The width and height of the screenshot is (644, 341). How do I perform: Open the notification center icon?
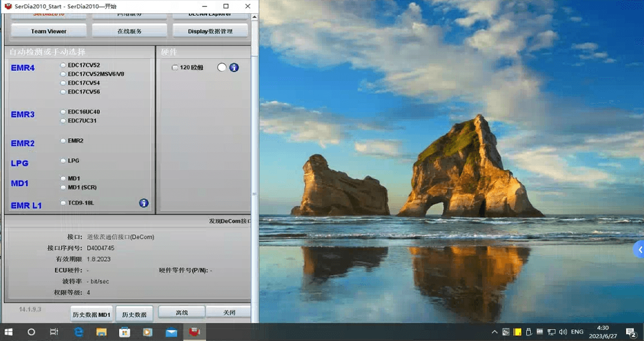(631, 332)
